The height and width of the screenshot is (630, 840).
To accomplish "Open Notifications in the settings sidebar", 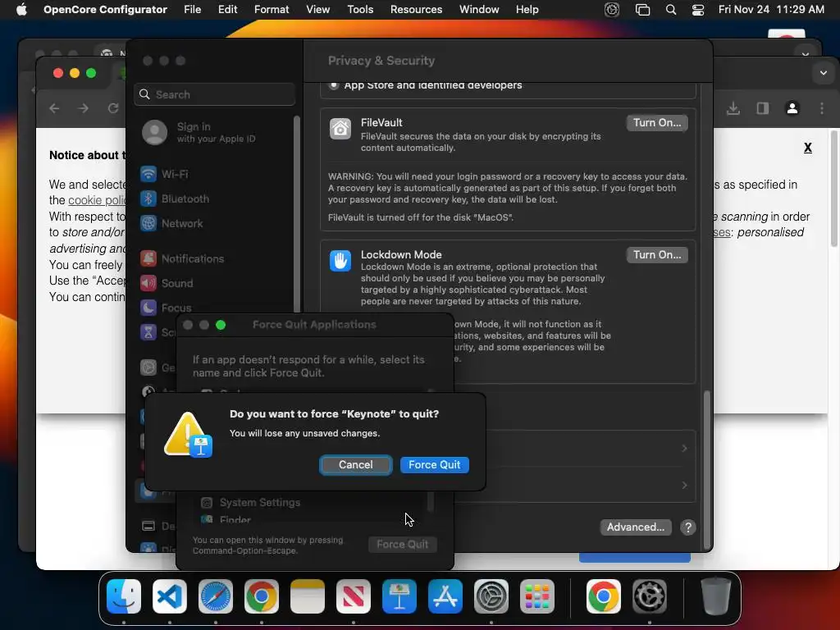I will click(182, 258).
